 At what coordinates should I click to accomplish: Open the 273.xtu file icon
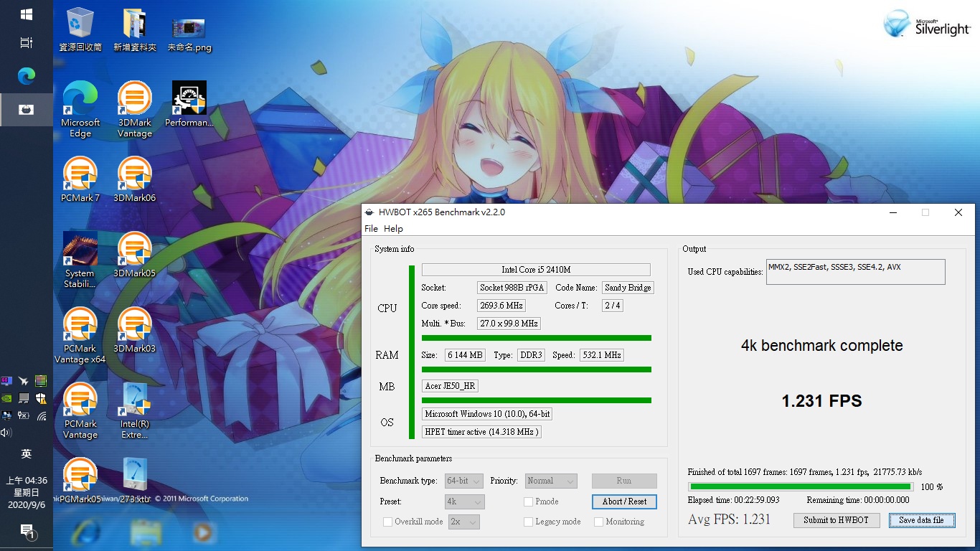[x=135, y=481]
